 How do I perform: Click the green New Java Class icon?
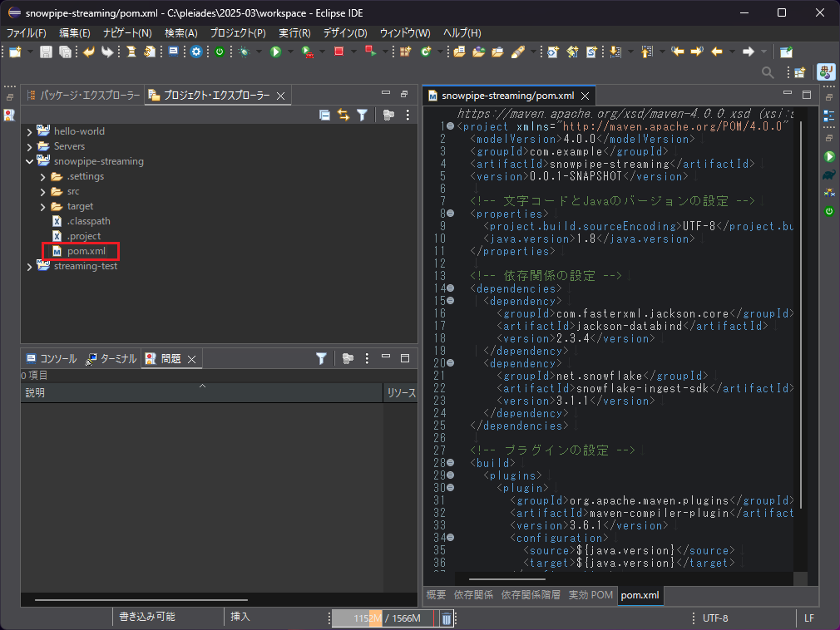coord(426,52)
